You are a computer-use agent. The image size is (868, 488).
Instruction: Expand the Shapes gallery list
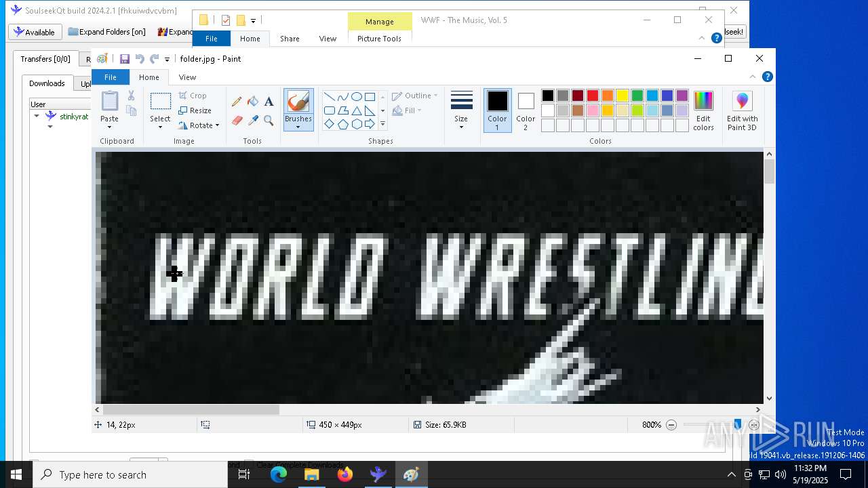(x=382, y=124)
